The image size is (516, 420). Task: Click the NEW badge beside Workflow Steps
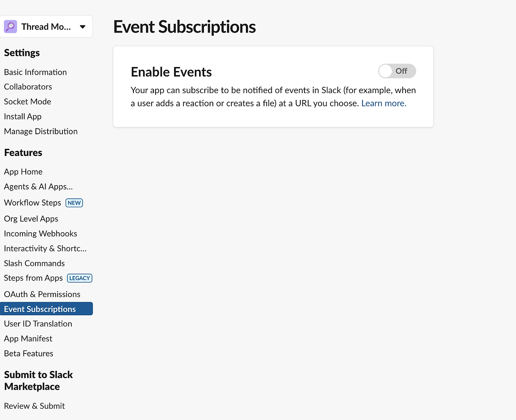(x=74, y=203)
